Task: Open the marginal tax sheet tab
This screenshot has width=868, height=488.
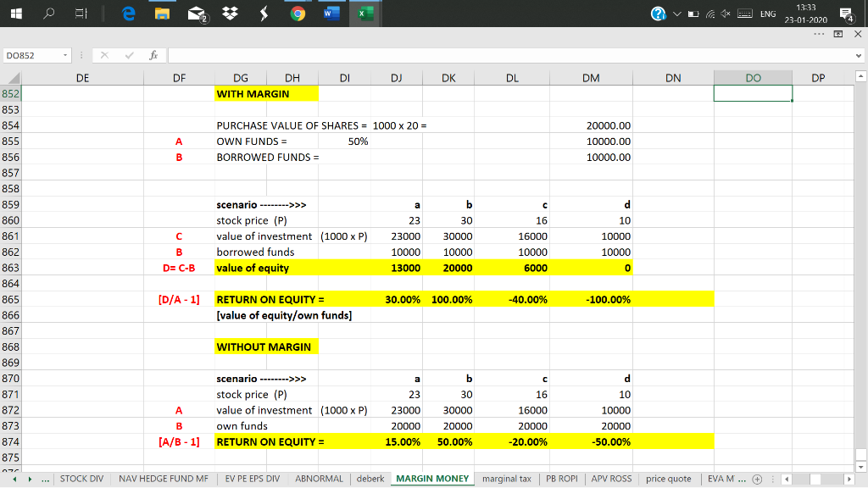Action: [x=506, y=479]
